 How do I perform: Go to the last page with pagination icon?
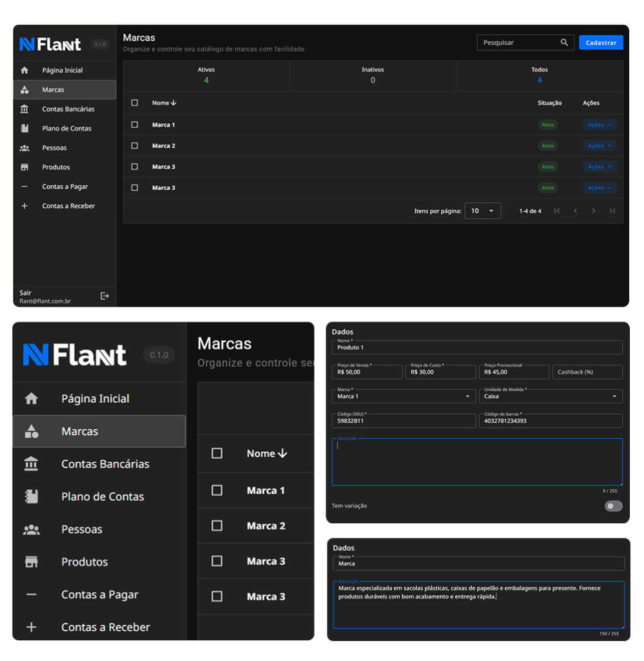click(612, 211)
